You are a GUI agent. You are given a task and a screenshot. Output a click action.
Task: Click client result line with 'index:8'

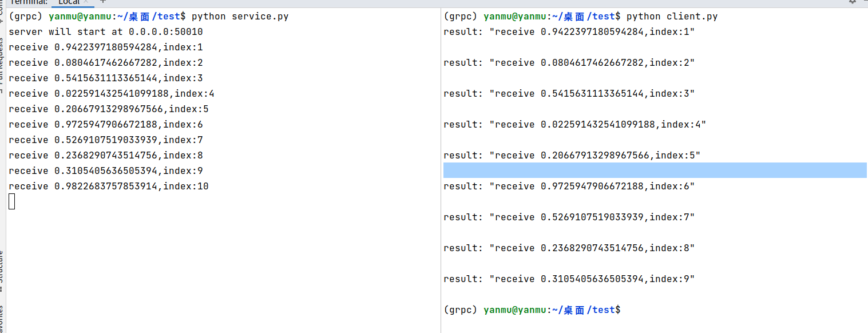[569, 248]
